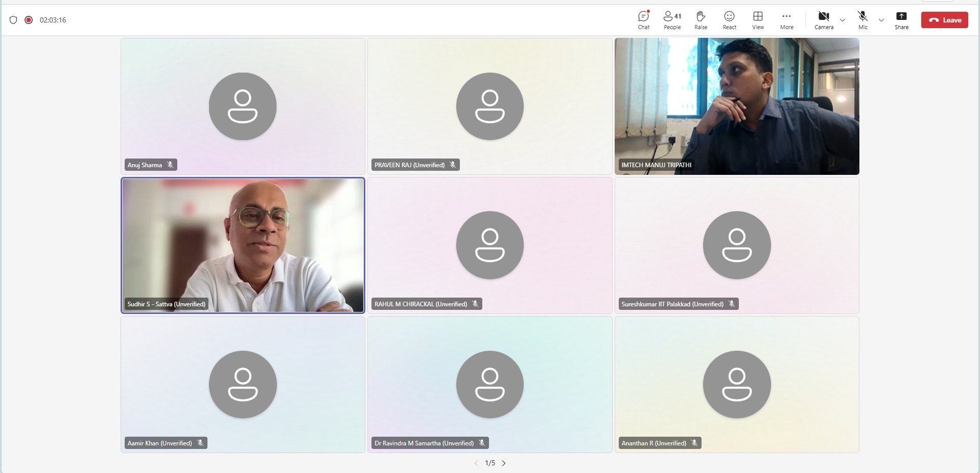Raise your hand in the meeting
This screenshot has width=980, height=473.
(701, 20)
